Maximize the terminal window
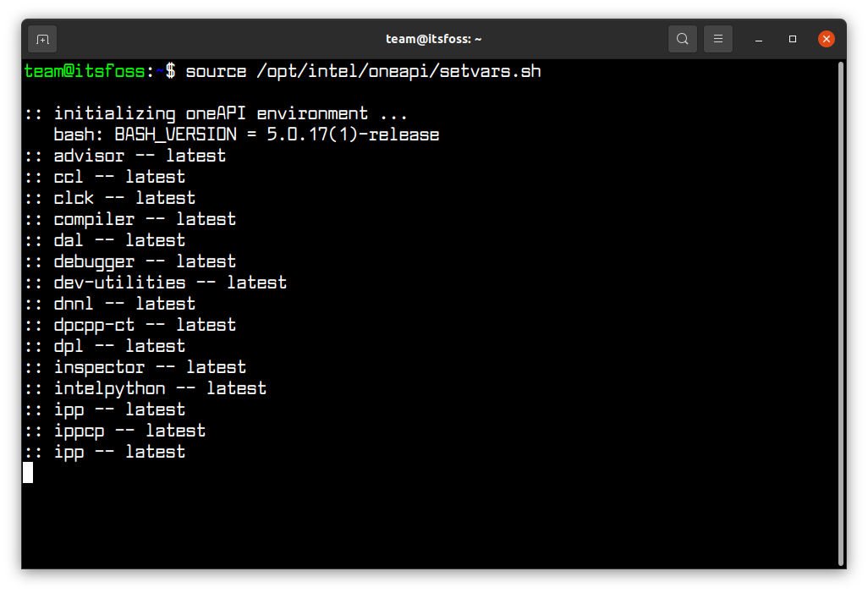The image size is (868, 593). (793, 38)
